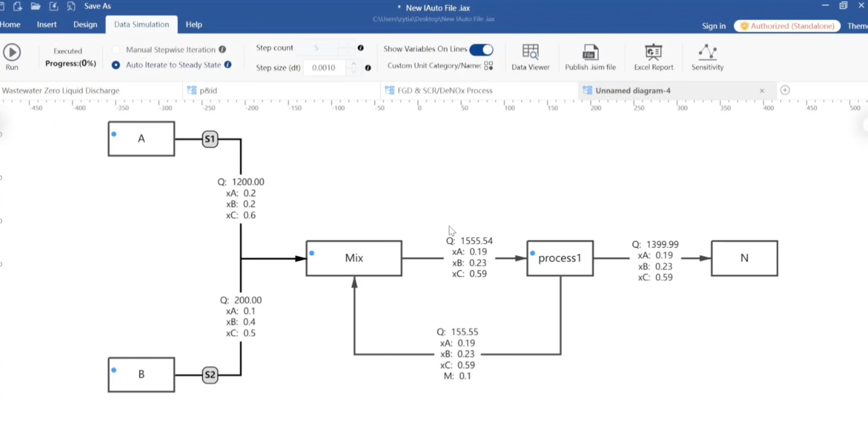Screen dimensions: 868x431
Task: Select Auto Iterate to Steady State option
Action: pyautogui.click(x=116, y=65)
